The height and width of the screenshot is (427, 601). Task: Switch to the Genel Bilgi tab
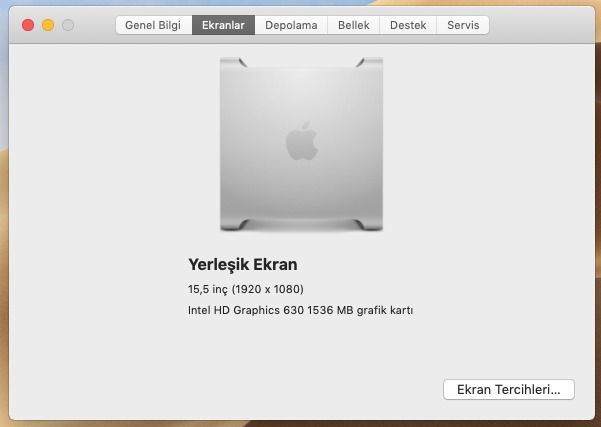coord(154,25)
